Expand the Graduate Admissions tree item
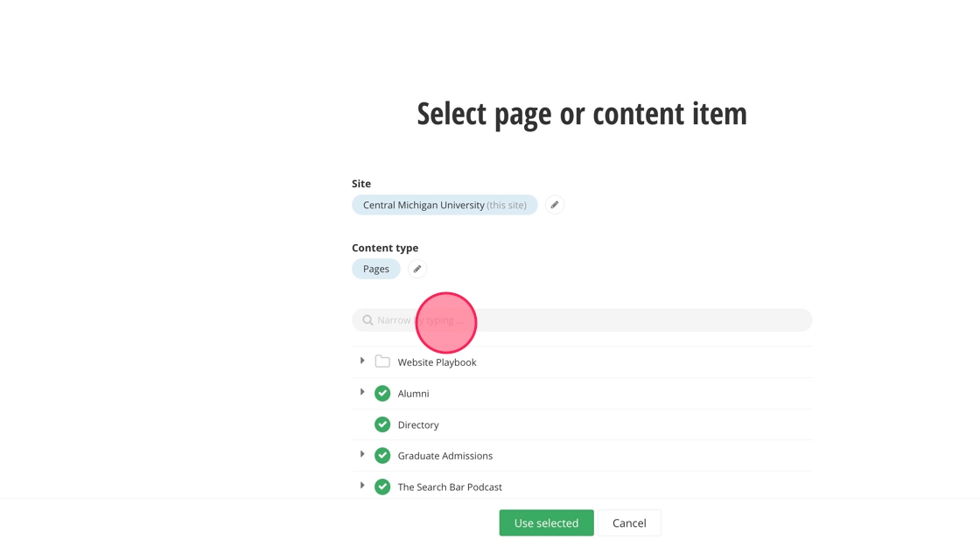The image size is (980, 547). [x=362, y=454]
